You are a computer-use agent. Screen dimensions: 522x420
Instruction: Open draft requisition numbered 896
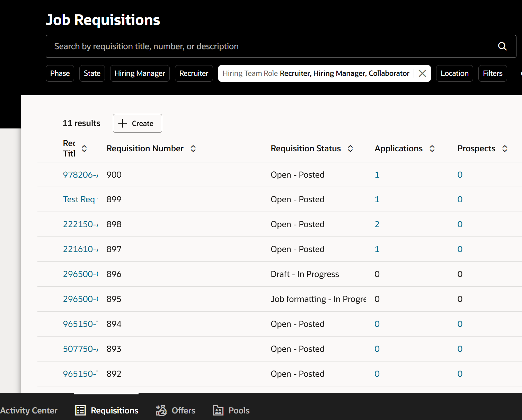click(x=80, y=274)
